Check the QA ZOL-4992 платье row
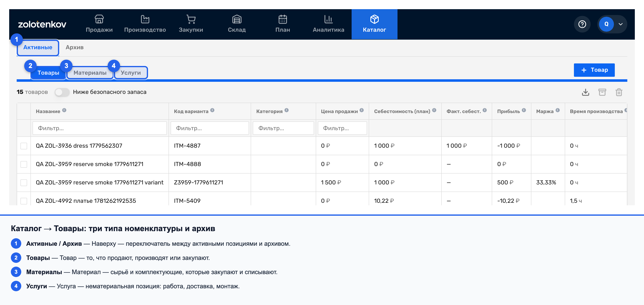The width and height of the screenshot is (644, 305). [24, 201]
